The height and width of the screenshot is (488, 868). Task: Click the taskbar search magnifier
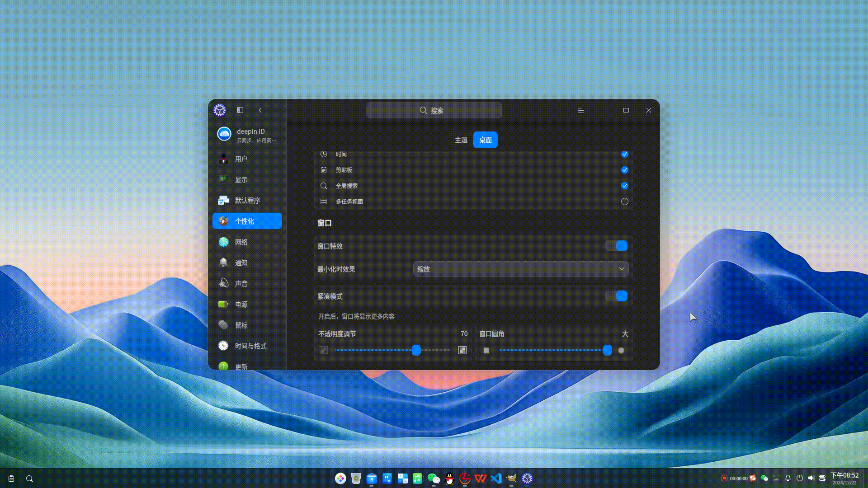29,479
